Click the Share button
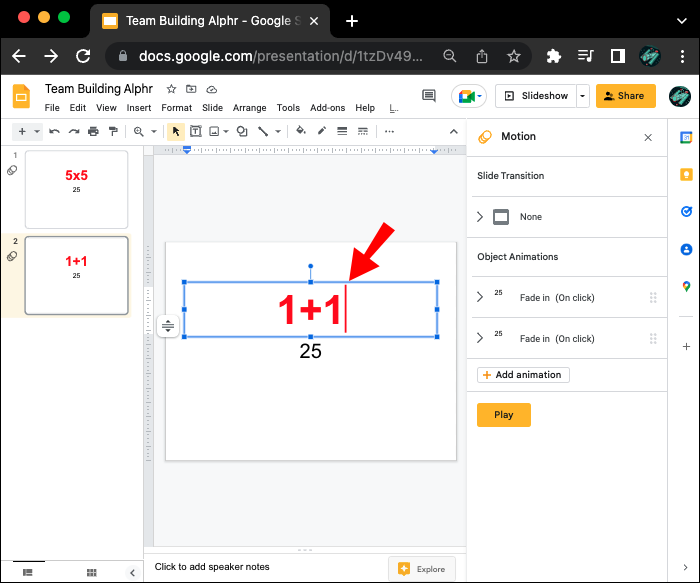Screen dimensions: 700x583 pos(625,96)
